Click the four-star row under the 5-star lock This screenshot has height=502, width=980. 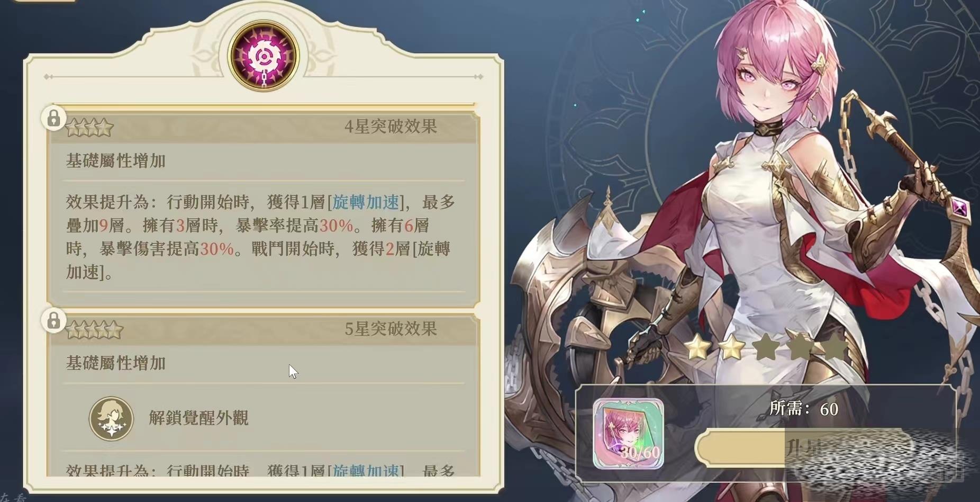point(94,330)
